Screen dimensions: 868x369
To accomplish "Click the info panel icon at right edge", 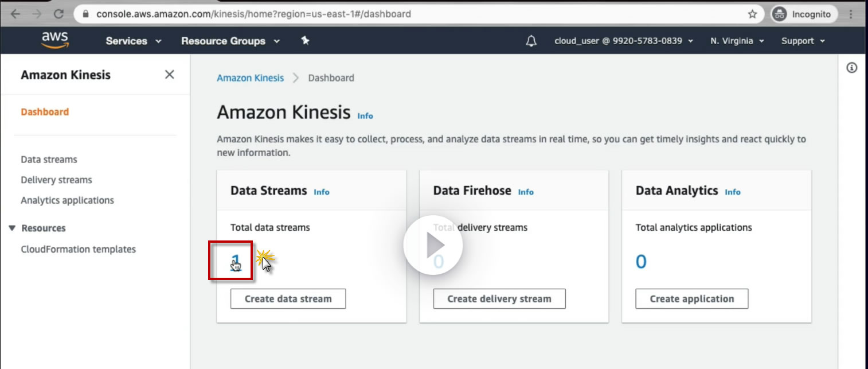I will 852,68.
